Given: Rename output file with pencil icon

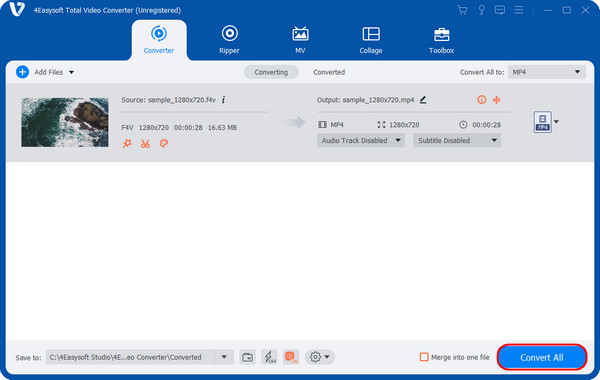Looking at the screenshot, I should click(x=423, y=100).
